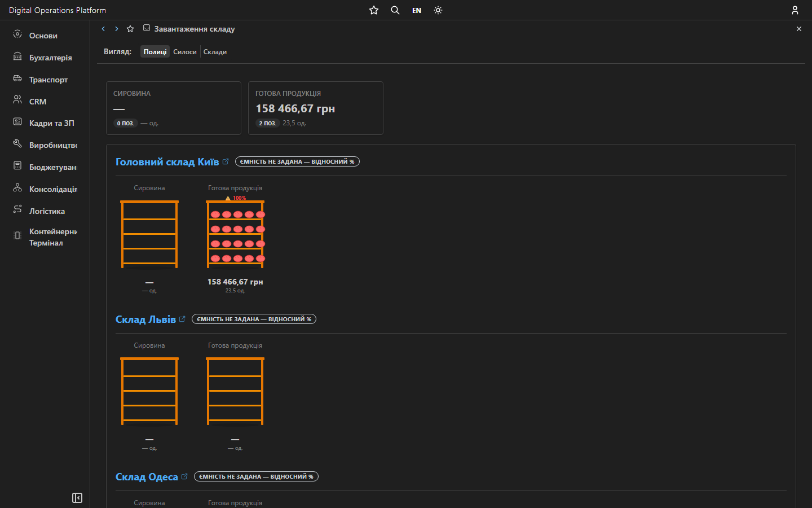Click the Digital Operations Platform title
812x508 pixels.
click(x=58, y=10)
